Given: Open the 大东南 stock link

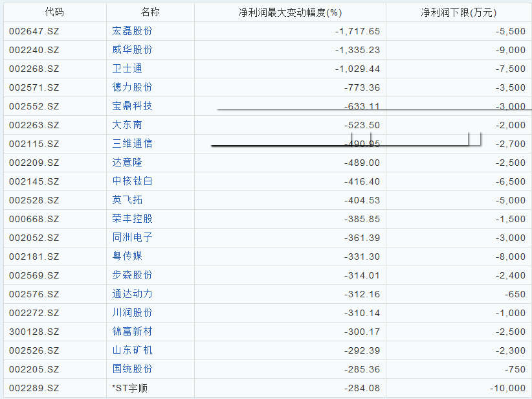Looking at the screenshot, I should [x=127, y=124].
